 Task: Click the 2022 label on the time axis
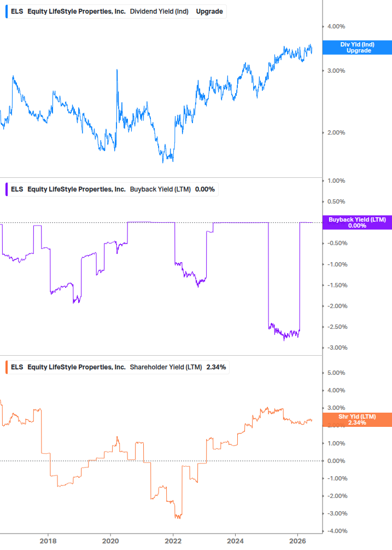(173, 541)
